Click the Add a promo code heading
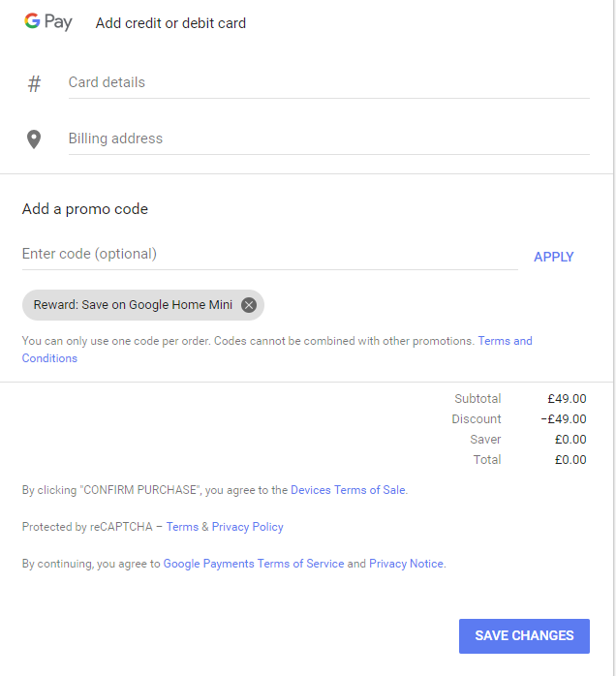The width and height of the screenshot is (616, 676). pos(85,209)
